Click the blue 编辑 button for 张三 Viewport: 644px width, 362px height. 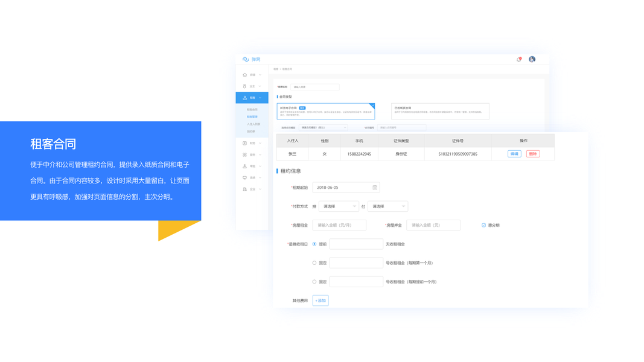tap(514, 154)
